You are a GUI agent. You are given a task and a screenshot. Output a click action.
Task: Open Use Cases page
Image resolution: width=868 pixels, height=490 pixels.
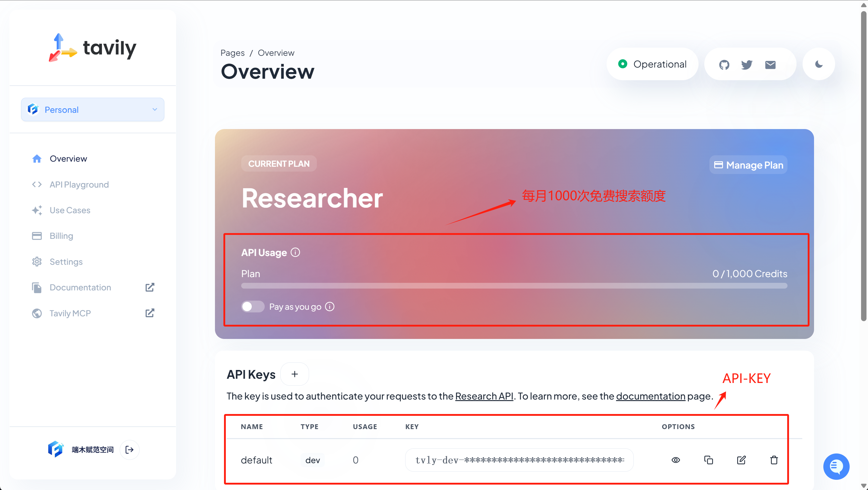pos(70,210)
